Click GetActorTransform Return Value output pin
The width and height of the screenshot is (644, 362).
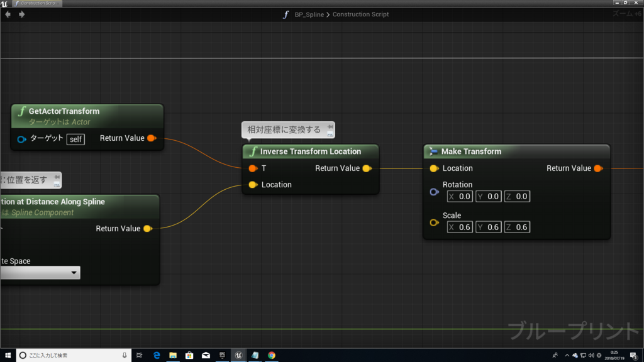pyautogui.click(x=152, y=138)
